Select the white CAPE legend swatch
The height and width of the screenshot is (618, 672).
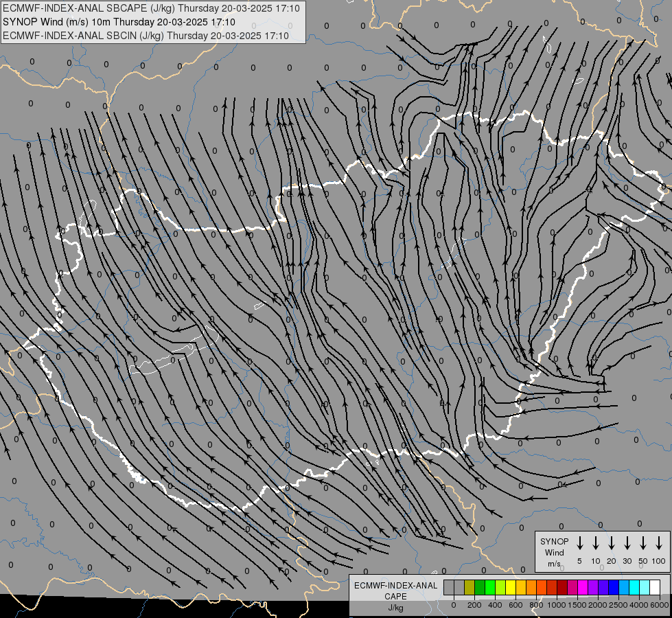pyautogui.click(x=656, y=588)
